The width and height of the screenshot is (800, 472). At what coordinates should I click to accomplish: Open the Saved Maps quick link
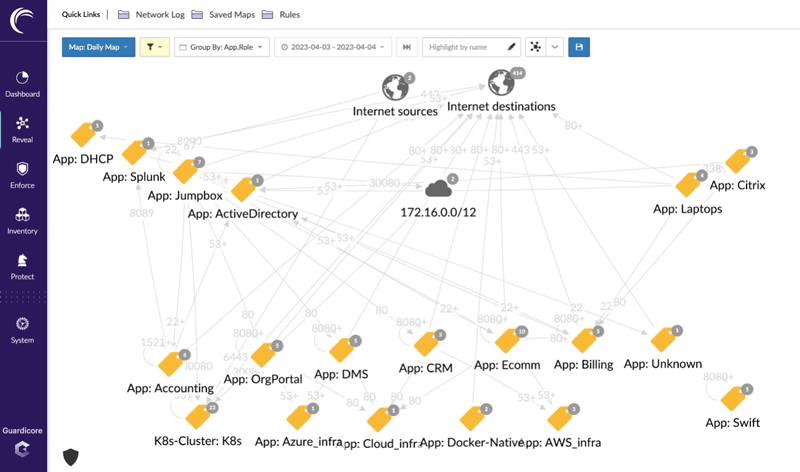click(223, 15)
